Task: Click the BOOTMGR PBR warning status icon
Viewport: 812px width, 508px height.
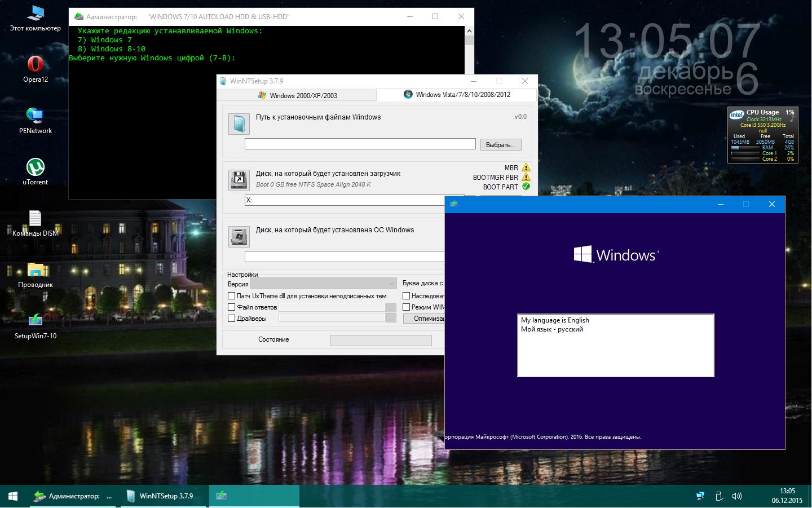Action: (x=526, y=177)
